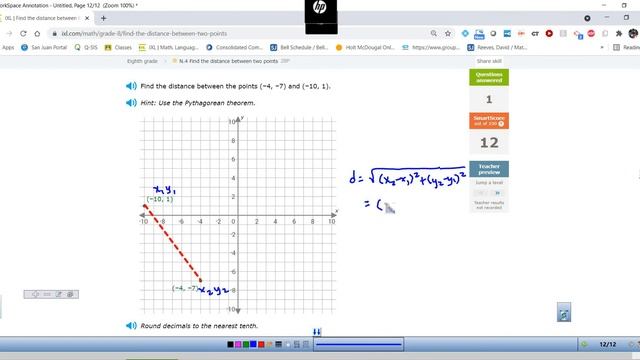The width and height of the screenshot is (640, 360).
Task: Open the Apps bookmark
Action: click(x=8, y=47)
